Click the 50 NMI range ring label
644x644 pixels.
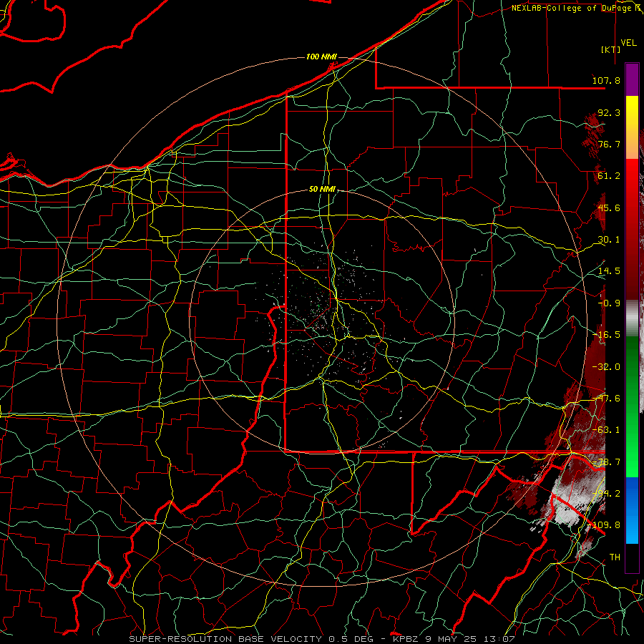click(322, 190)
